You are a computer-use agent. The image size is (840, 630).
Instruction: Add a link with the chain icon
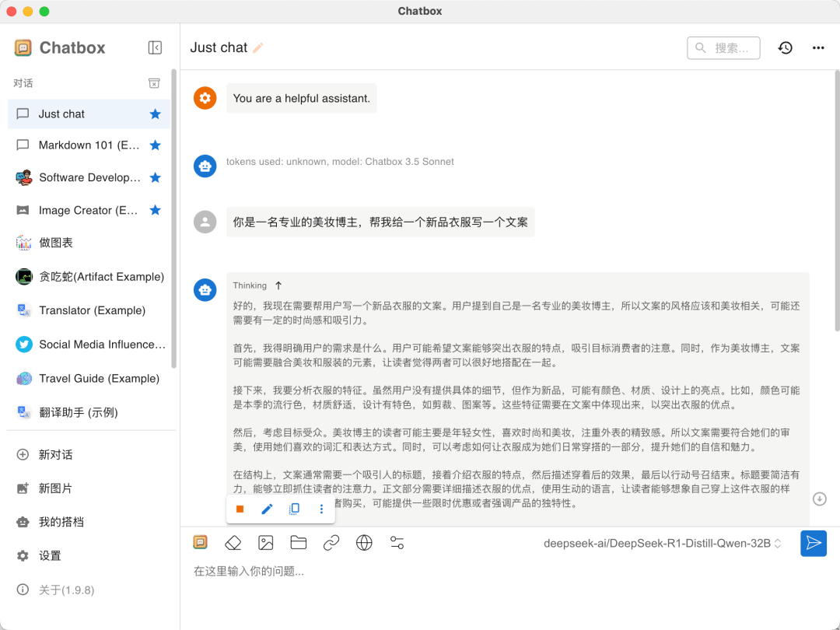(331, 543)
